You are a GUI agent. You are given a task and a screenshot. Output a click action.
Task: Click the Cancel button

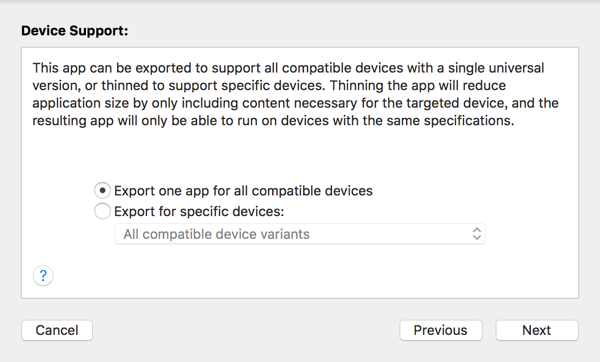(x=57, y=330)
